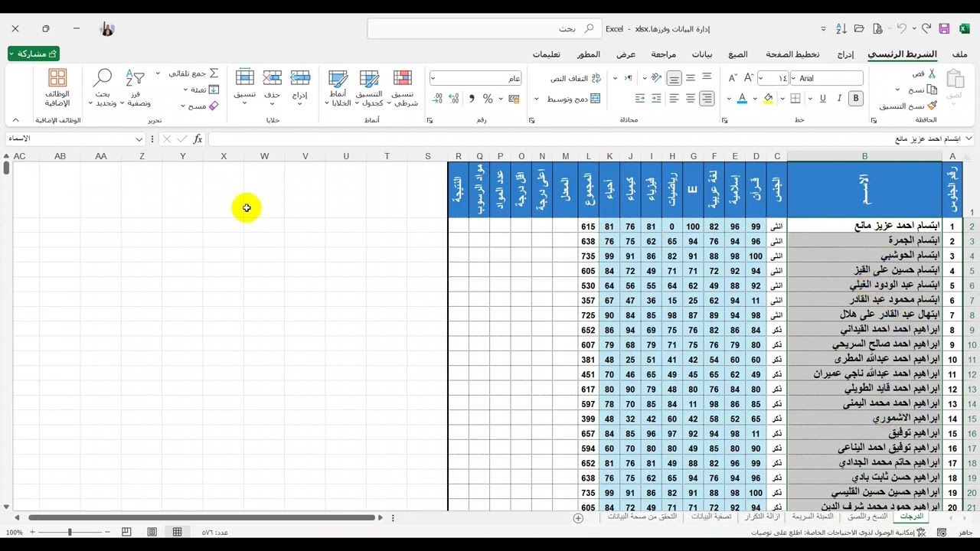
Task: Click the Wrap Text (التفاف النص) icon
Action: [x=596, y=78]
